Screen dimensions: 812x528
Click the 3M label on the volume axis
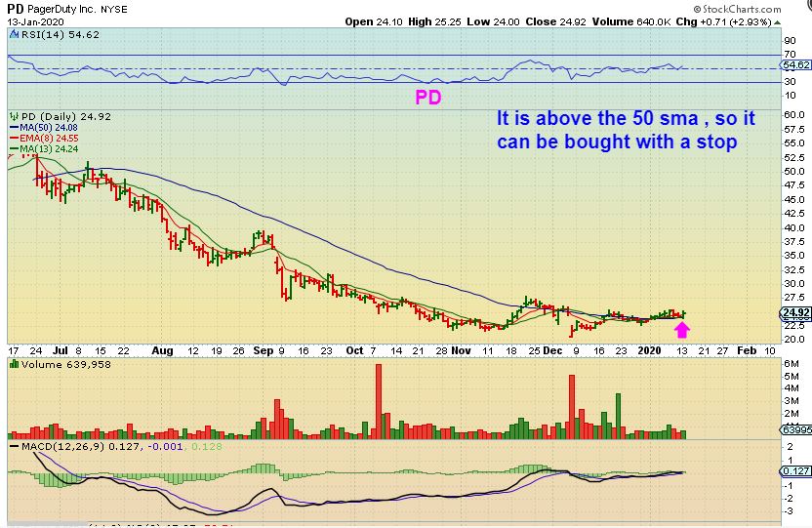point(792,401)
